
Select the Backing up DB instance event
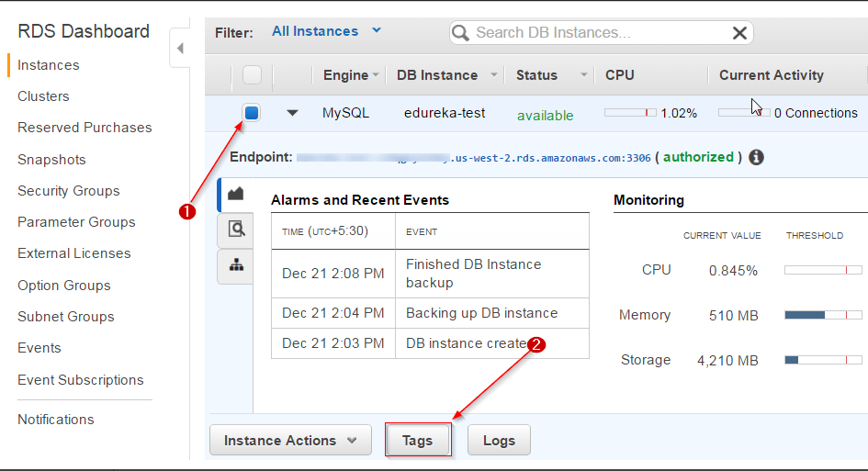click(x=481, y=313)
